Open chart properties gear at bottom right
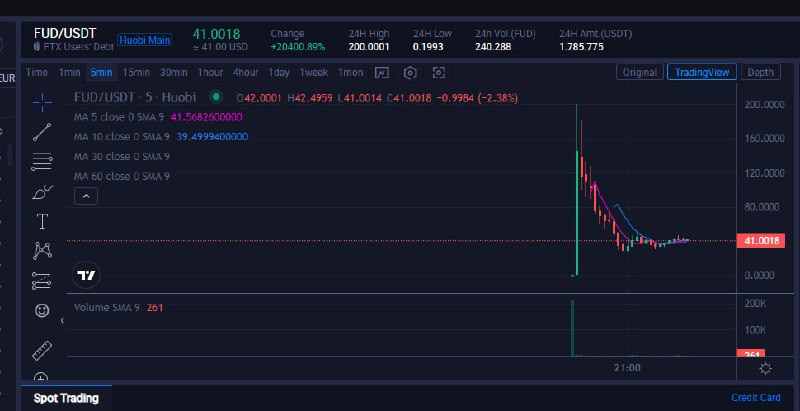 tap(766, 369)
